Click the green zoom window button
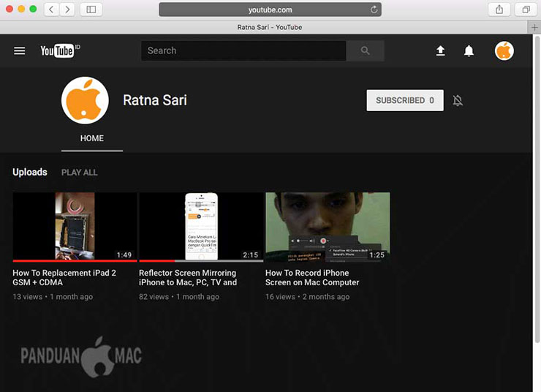541x392 pixels. 33,9
